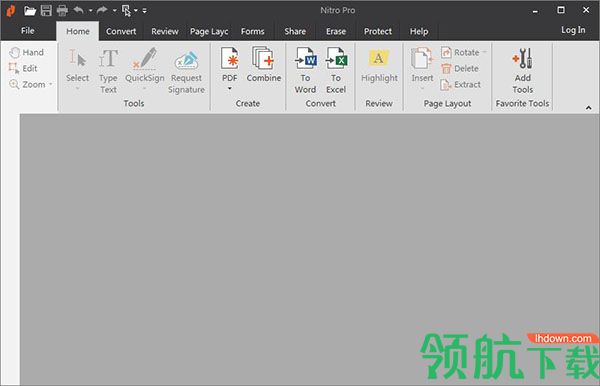
Task: Pick the Type Text tool
Action: (x=108, y=71)
